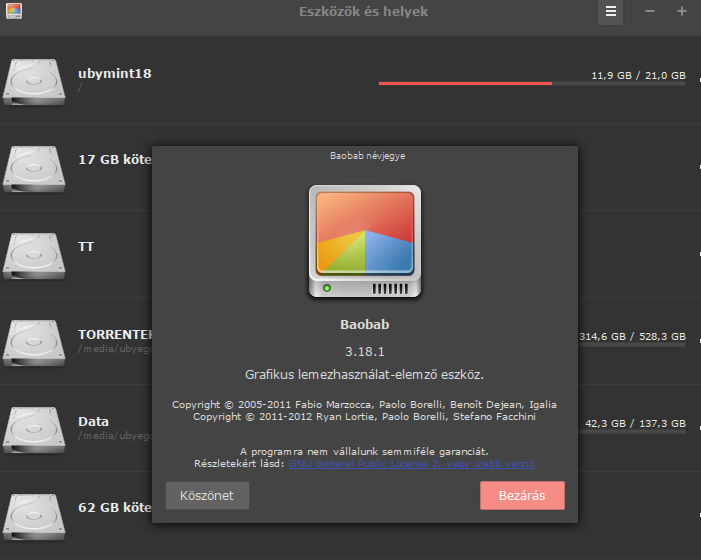
Task: Click the Baobab app icon in the title bar
Action: point(14,11)
